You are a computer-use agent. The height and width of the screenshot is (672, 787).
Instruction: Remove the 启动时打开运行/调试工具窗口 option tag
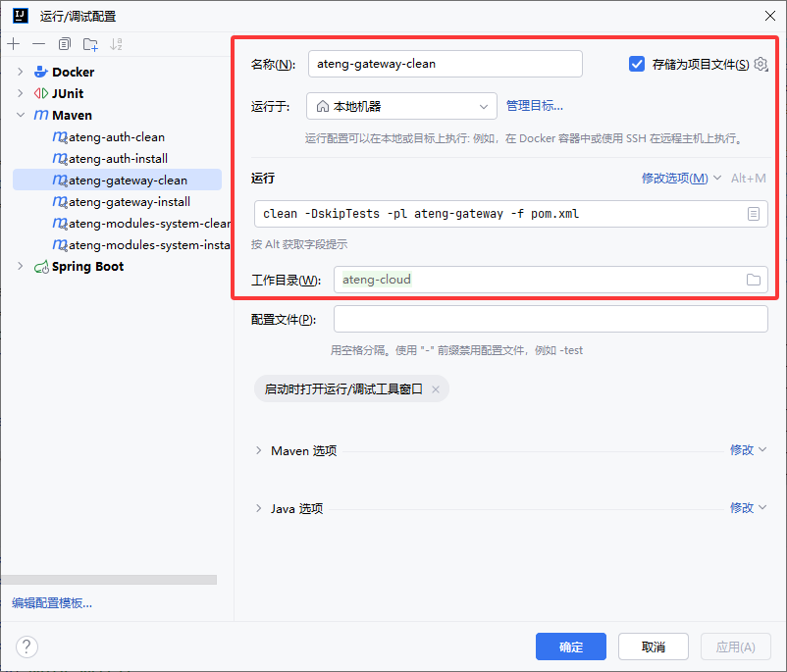pyautogui.click(x=436, y=389)
